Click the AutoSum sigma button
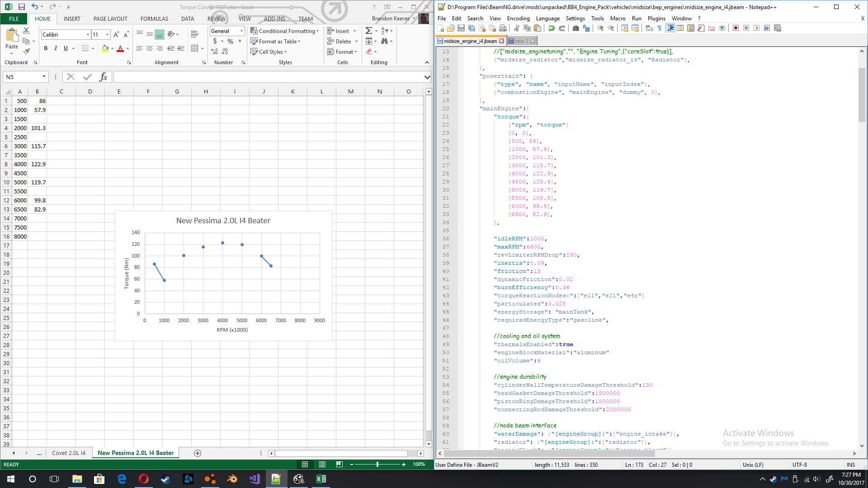The width and height of the screenshot is (868, 488). pos(369,31)
